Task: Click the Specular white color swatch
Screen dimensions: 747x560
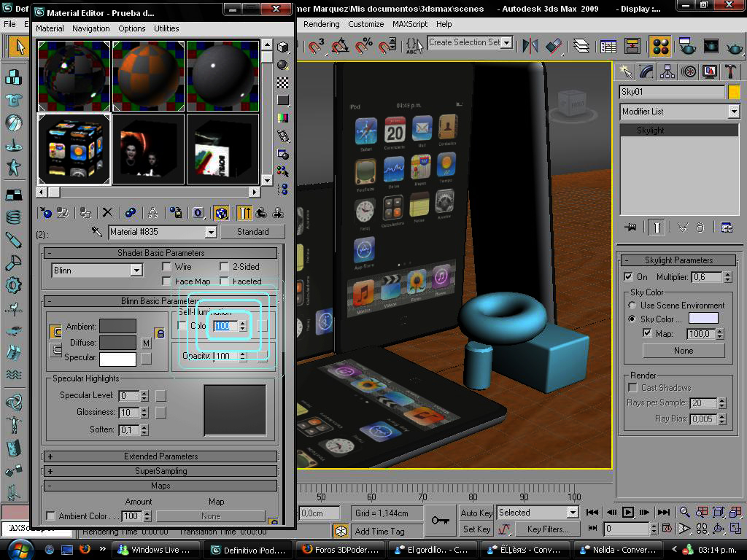Action: (x=117, y=359)
